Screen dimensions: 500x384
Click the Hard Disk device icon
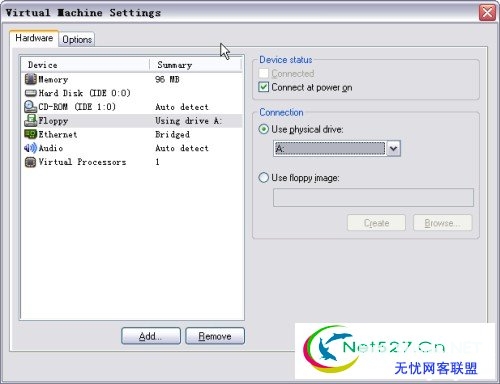point(30,93)
